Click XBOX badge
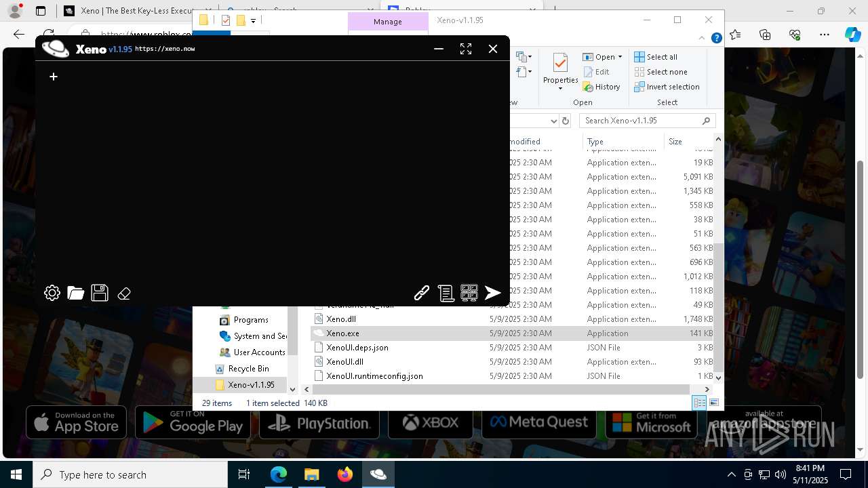This screenshot has width=868, height=488. click(430, 423)
